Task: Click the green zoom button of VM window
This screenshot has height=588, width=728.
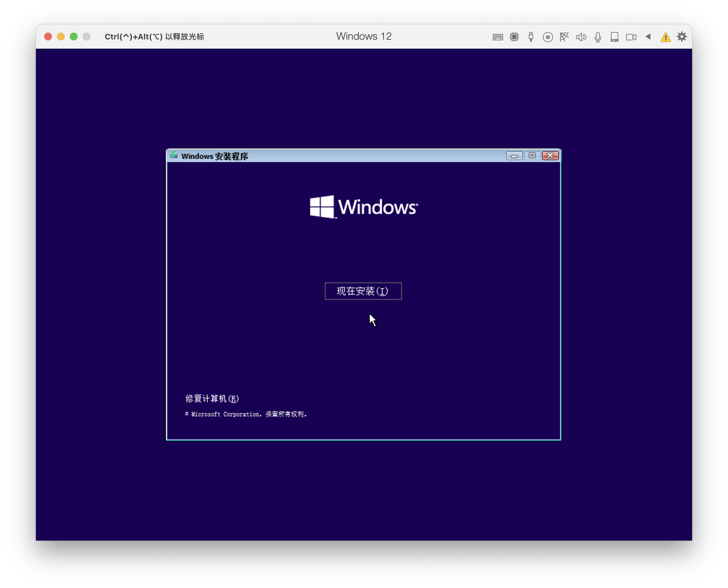Action: point(74,36)
